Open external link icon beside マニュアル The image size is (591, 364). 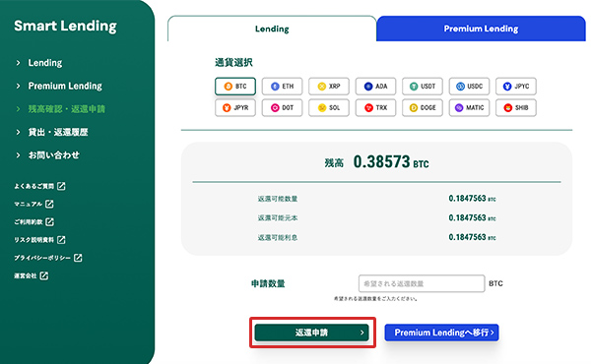(49, 204)
